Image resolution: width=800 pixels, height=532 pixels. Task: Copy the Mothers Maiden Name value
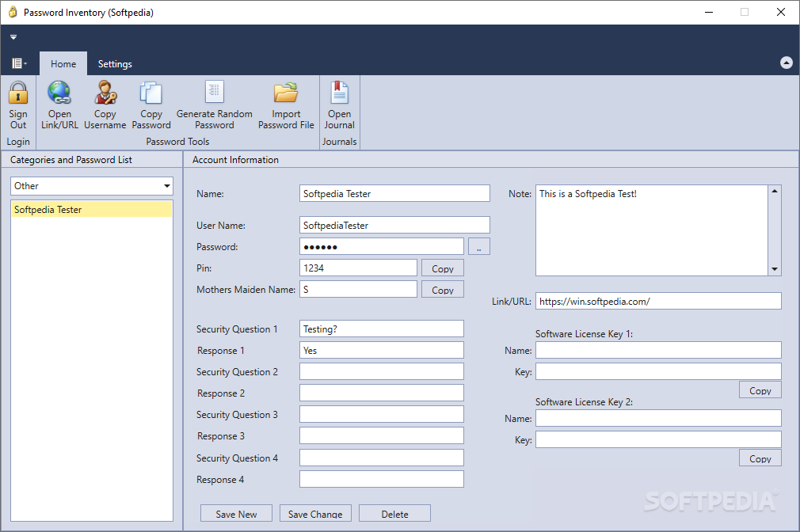point(442,289)
